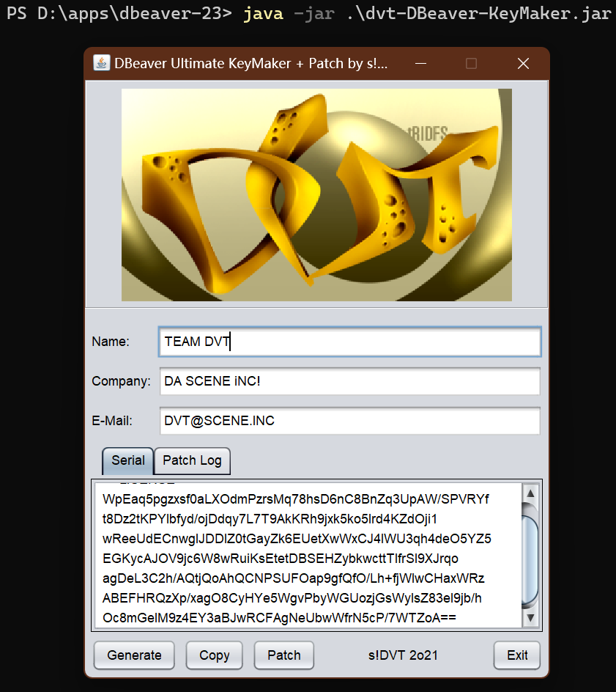Focus the Name field containing TEAM DVT
Screen dimensions: 616x692
coord(349,342)
